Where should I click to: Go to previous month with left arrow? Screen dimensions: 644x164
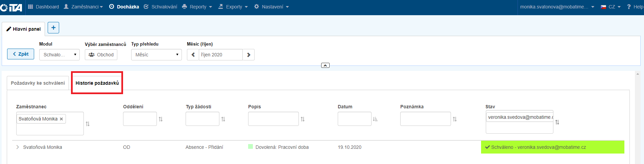(193, 55)
